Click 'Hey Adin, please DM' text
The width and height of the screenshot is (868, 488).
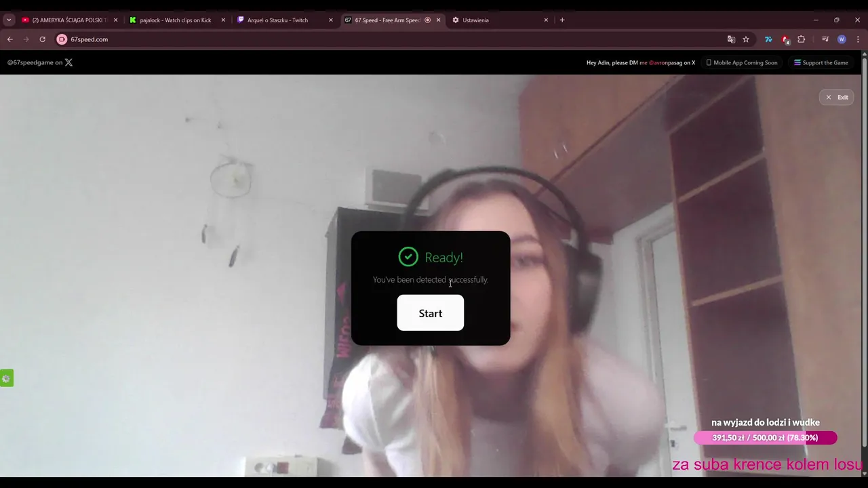coord(612,62)
